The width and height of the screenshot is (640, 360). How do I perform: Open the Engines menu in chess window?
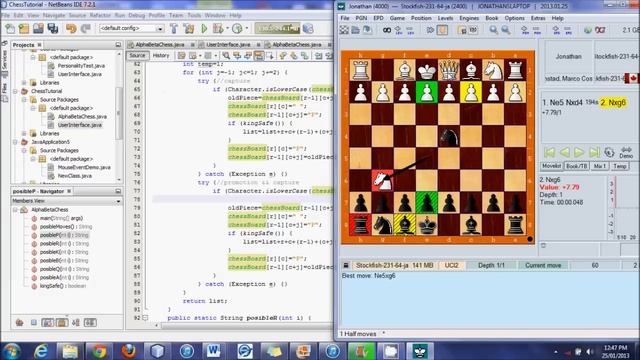(469, 18)
